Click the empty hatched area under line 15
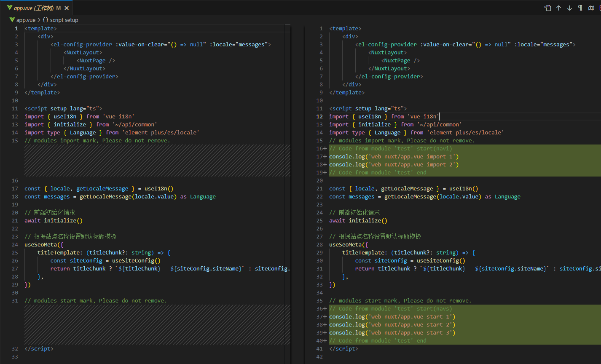Screen dimensions: 601x364 click(157, 160)
